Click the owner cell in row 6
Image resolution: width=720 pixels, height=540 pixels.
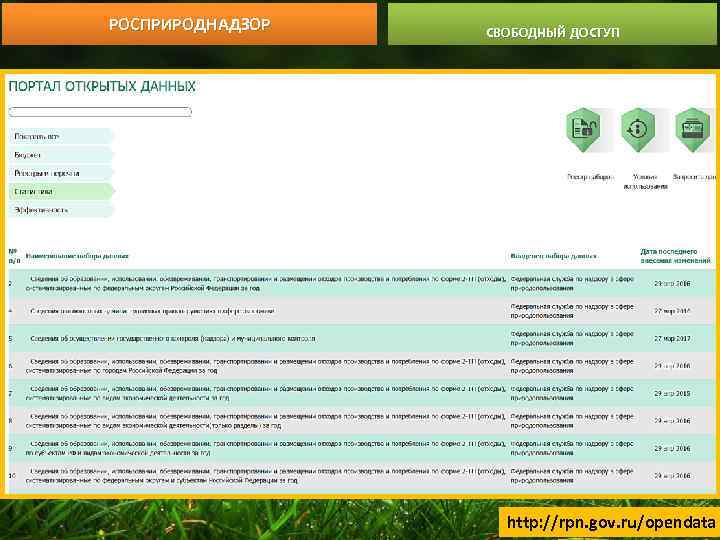572,366
